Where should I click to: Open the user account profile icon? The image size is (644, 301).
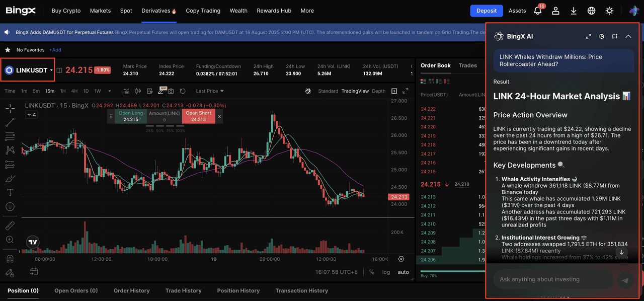(x=555, y=11)
